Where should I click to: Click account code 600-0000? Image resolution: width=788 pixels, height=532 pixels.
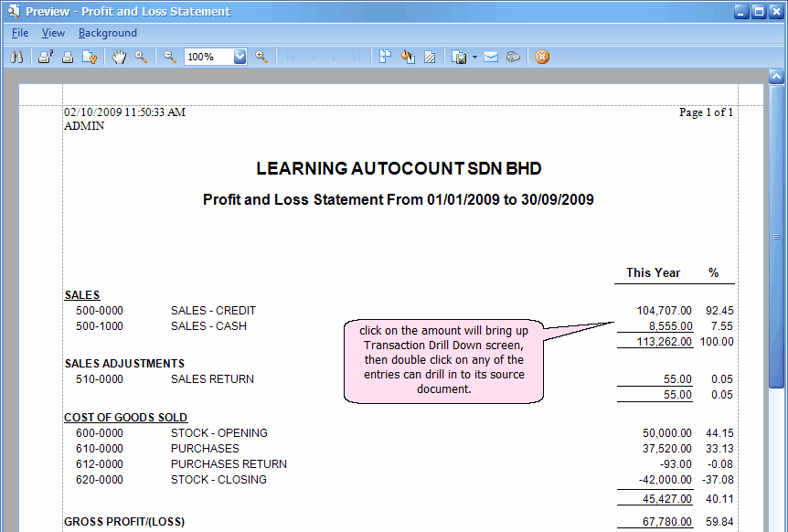pos(100,433)
